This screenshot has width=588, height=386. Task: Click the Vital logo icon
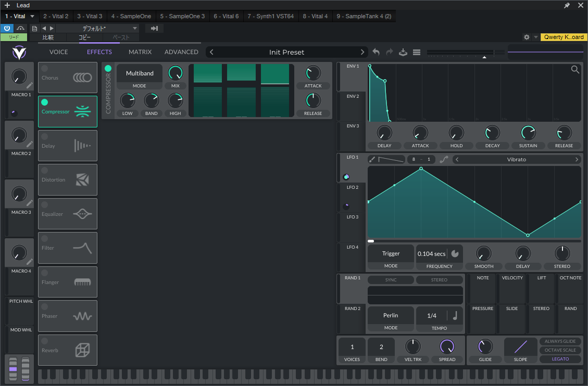click(19, 52)
